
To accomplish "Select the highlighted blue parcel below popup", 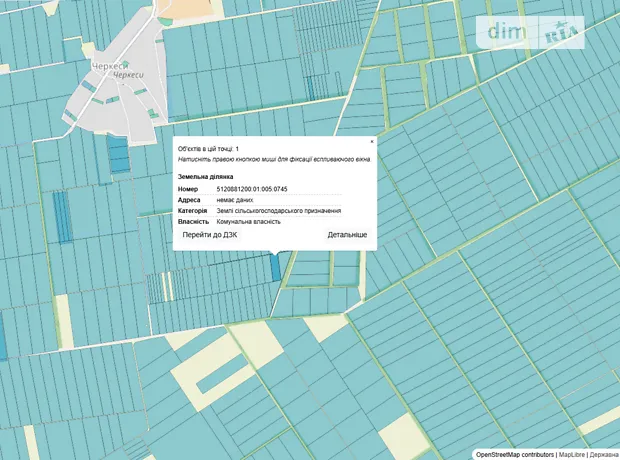I will click(x=275, y=267).
